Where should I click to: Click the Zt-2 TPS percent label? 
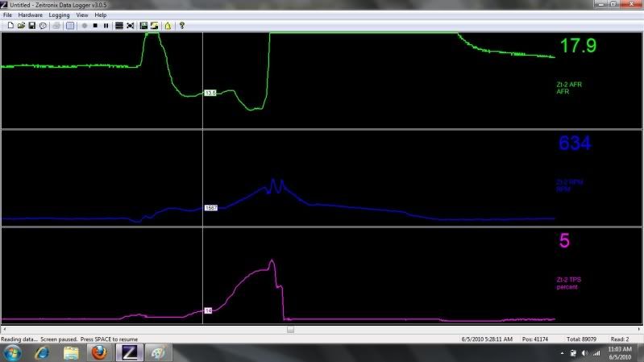click(569, 283)
